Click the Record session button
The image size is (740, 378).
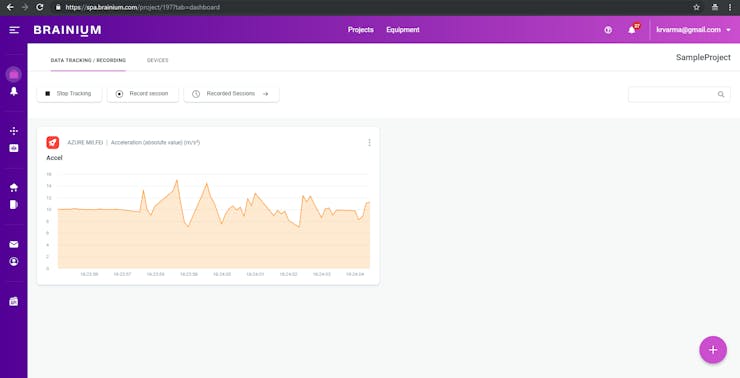(x=143, y=93)
